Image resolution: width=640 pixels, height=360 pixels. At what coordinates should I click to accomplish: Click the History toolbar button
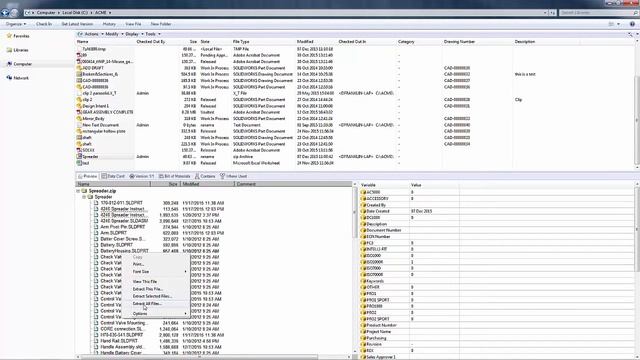[109, 24]
